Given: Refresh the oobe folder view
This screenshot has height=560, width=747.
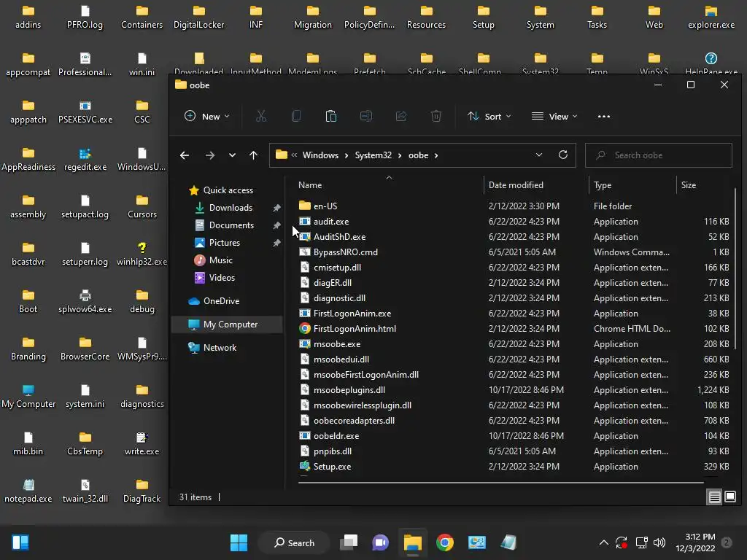Looking at the screenshot, I should (563, 155).
